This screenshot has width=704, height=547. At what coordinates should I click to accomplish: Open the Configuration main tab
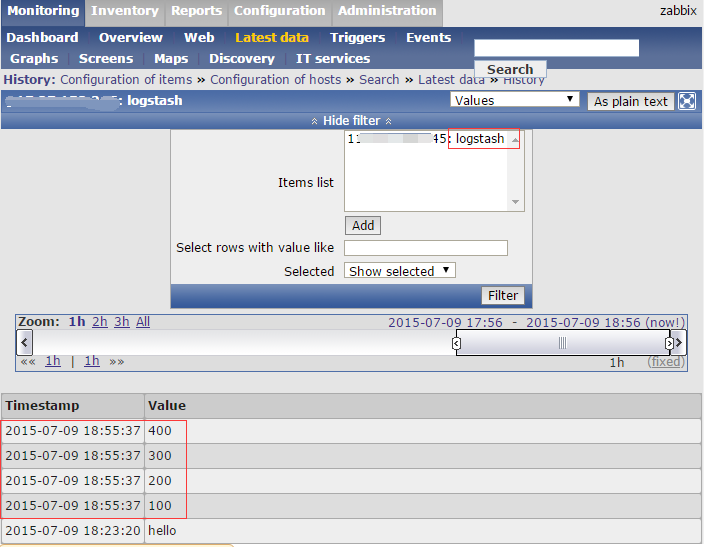click(279, 11)
